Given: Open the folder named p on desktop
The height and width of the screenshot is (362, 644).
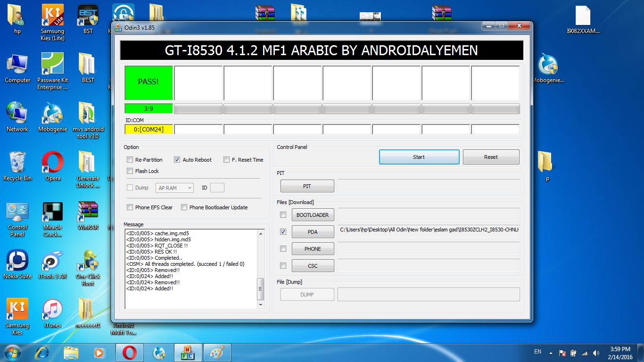Looking at the screenshot, I should pyautogui.click(x=547, y=166).
